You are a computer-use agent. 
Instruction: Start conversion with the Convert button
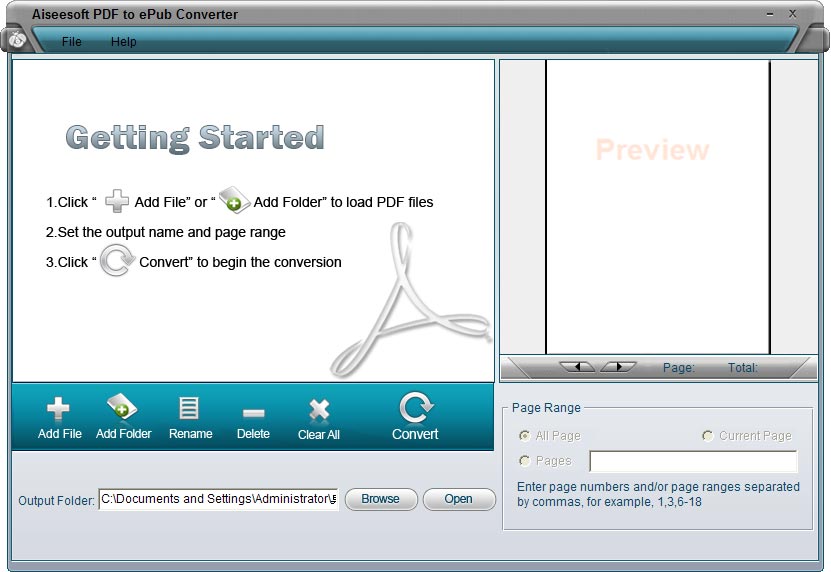click(x=416, y=417)
